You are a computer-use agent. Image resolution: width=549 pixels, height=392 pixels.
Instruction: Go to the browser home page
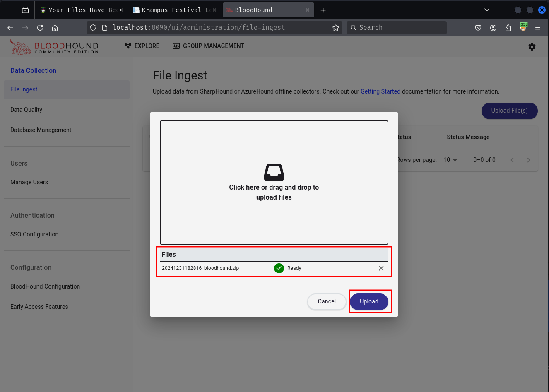tap(55, 28)
